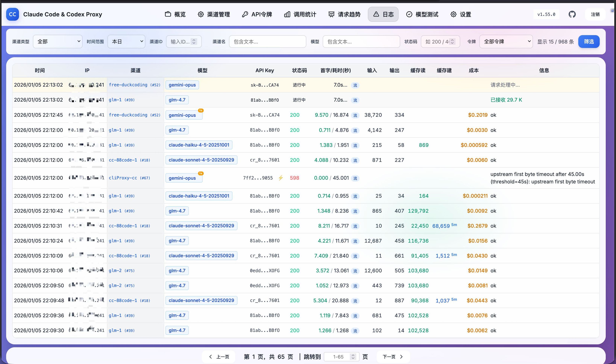The height and width of the screenshot is (364, 616).
Task: Open glm-2 (#75) link at 22:10:06
Action: tap(121, 270)
